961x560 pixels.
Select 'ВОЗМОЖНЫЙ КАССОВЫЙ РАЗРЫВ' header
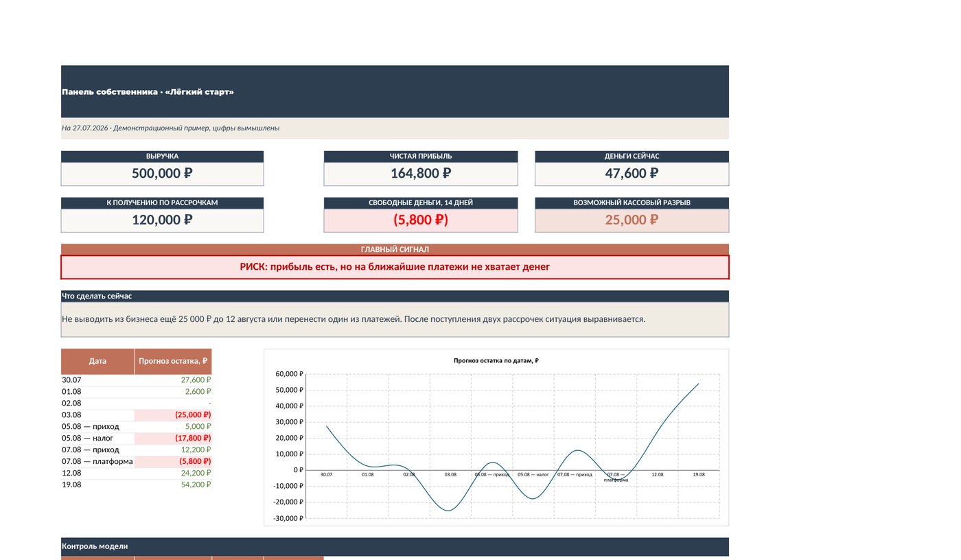click(x=632, y=203)
